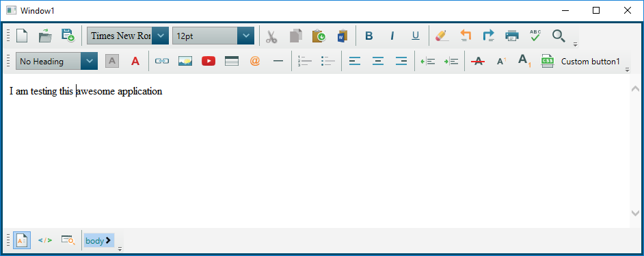Toggle the numbered list
Image resolution: width=644 pixels, height=256 pixels.
click(305, 61)
